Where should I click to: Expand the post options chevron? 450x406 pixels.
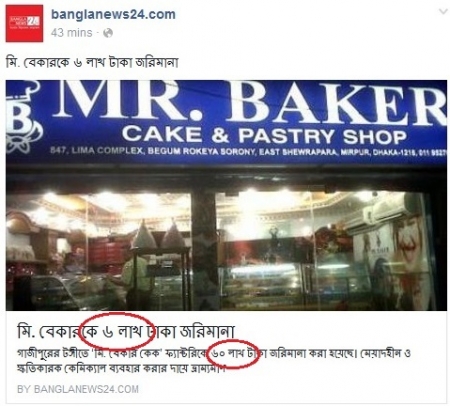tap(443, 12)
